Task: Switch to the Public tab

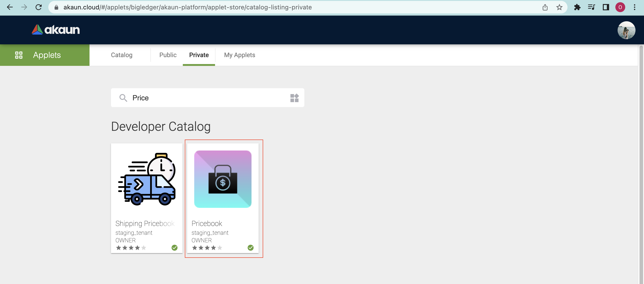Action: (168, 55)
